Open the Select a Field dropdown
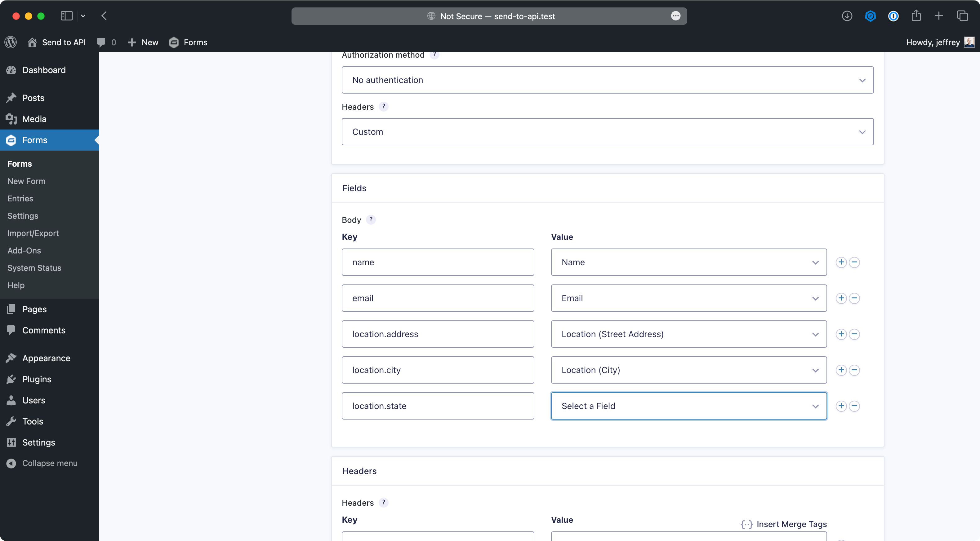 click(688, 406)
